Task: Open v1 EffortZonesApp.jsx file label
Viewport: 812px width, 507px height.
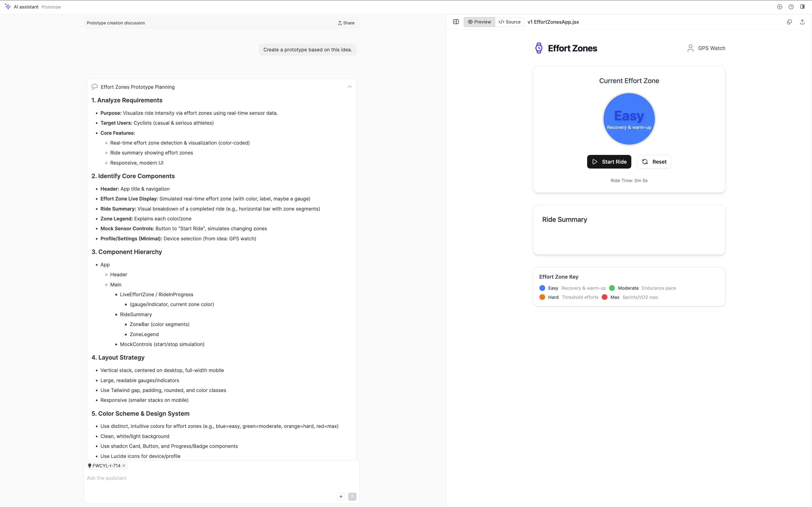Action: pos(553,22)
